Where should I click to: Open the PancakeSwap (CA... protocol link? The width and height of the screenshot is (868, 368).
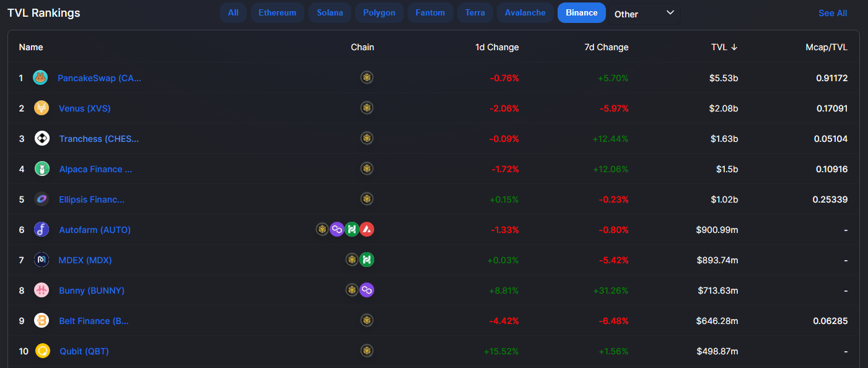(99, 78)
